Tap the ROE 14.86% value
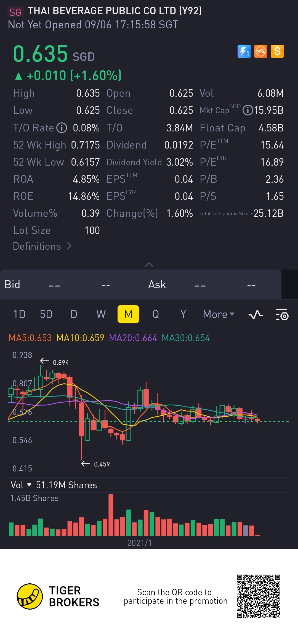Viewport: 298px width, 644px height. [x=84, y=196]
